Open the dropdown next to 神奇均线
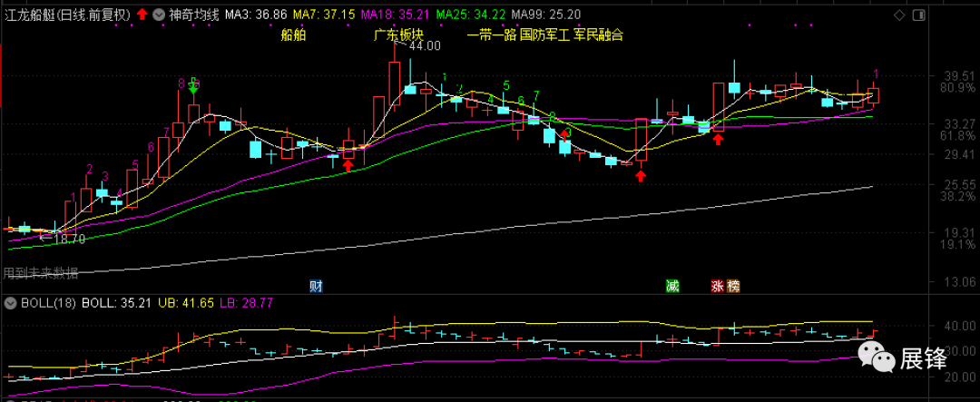This screenshot has width=980, height=402. [x=160, y=13]
